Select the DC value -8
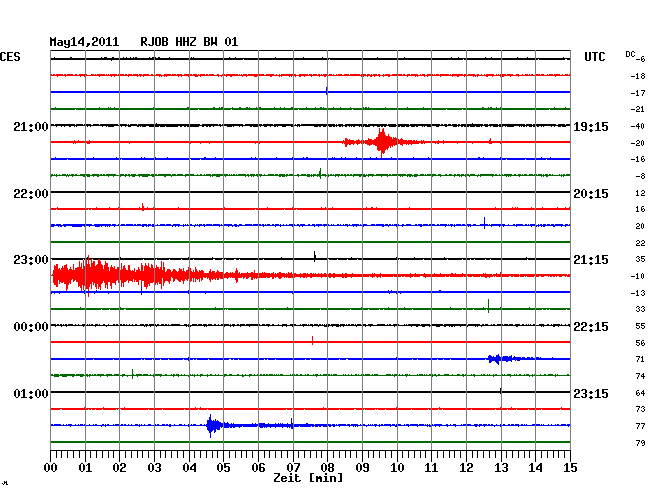This screenshot has height=494, width=650. click(x=640, y=177)
